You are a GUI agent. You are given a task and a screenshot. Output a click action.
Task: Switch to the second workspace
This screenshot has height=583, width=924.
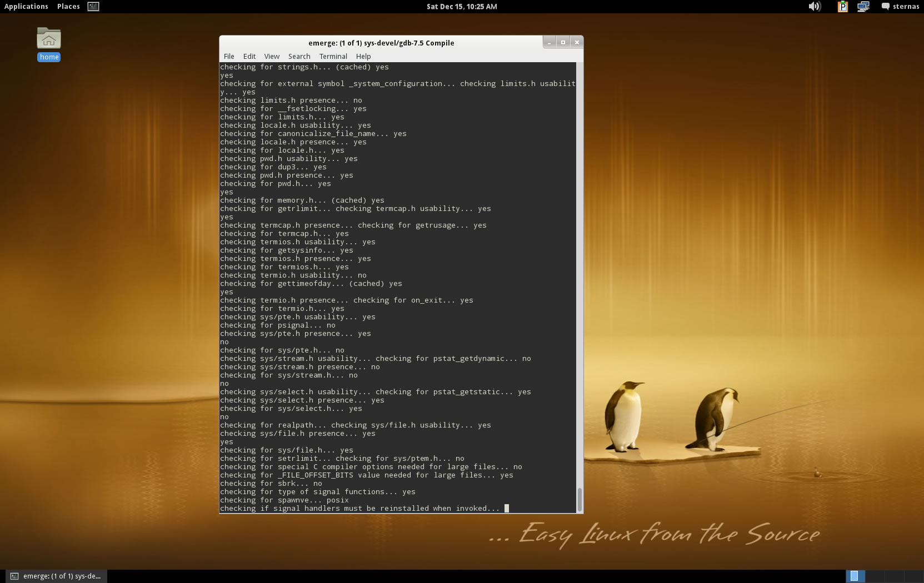pos(875,576)
